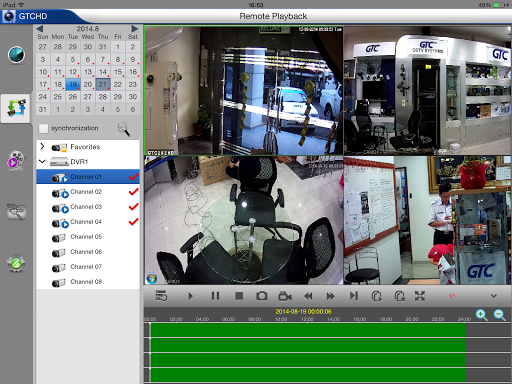Collapse the playback toolbar chevron
Image resolution: width=512 pixels, height=384 pixels.
pyautogui.click(x=494, y=296)
